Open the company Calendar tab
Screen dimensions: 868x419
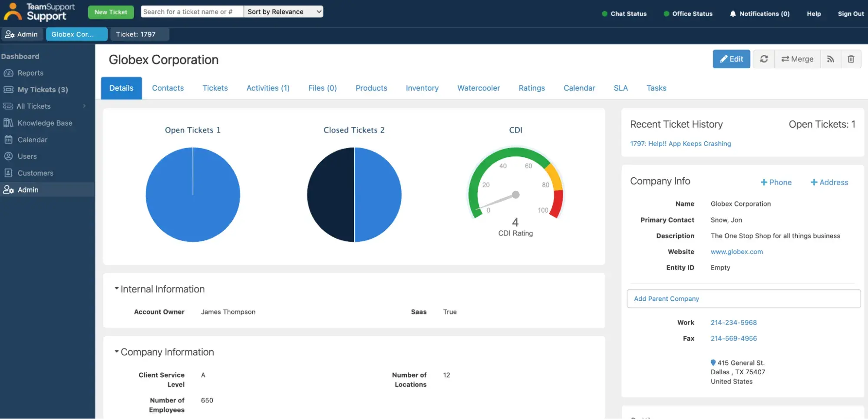coord(579,88)
